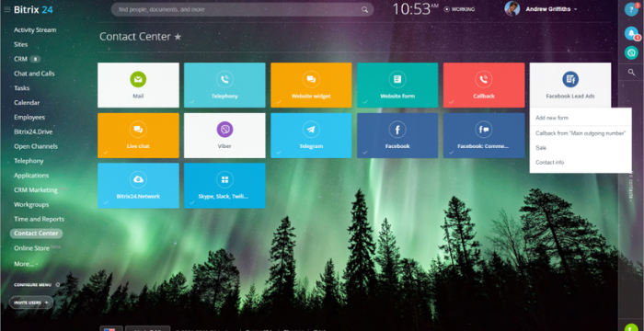
Task: Click the search magnifier icon in top bar
Action: [x=364, y=9]
